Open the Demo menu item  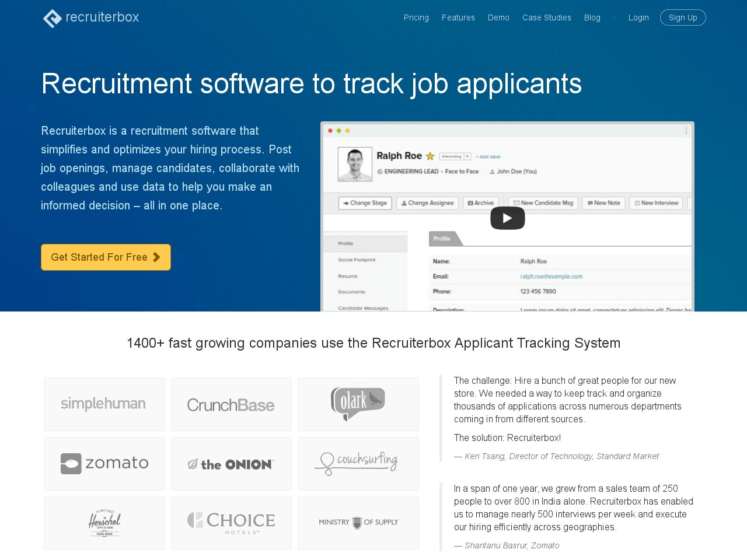pyautogui.click(x=498, y=17)
